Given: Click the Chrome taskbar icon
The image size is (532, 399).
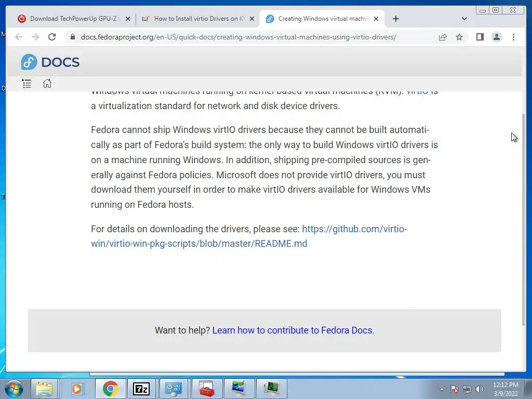Looking at the screenshot, I should 110,389.
